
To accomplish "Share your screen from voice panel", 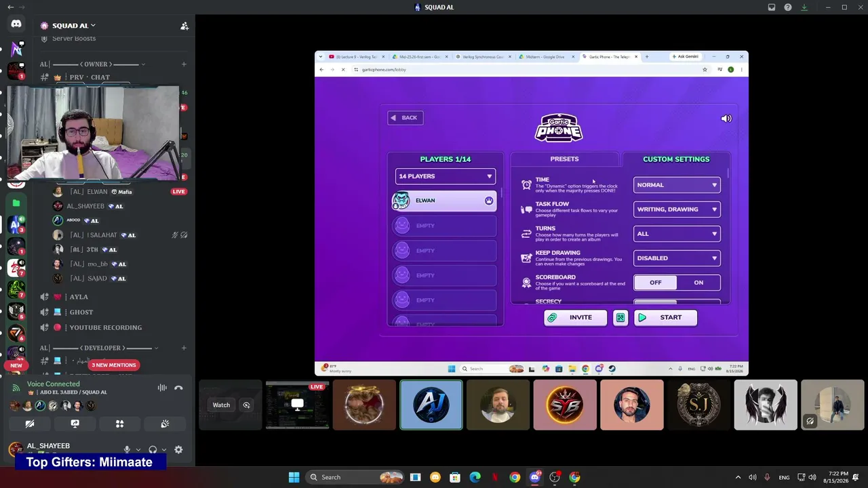I will [x=75, y=424].
